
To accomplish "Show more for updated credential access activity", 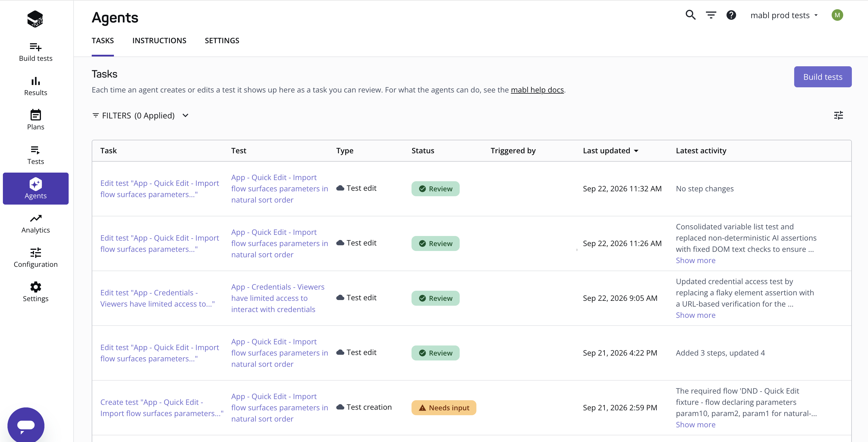I will click(696, 315).
